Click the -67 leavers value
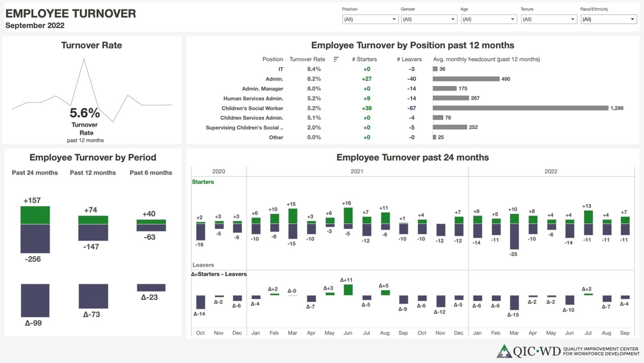644x363 pixels. (411, 108)
